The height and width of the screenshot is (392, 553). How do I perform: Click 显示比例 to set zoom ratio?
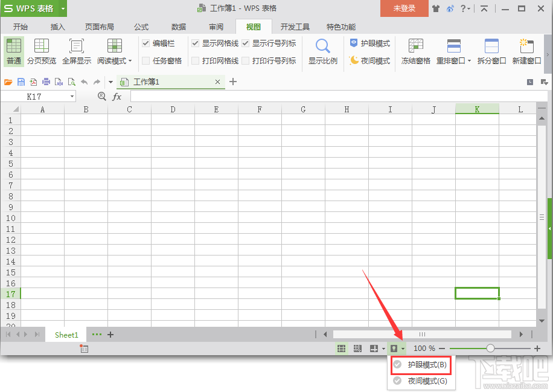click(322, 50)
